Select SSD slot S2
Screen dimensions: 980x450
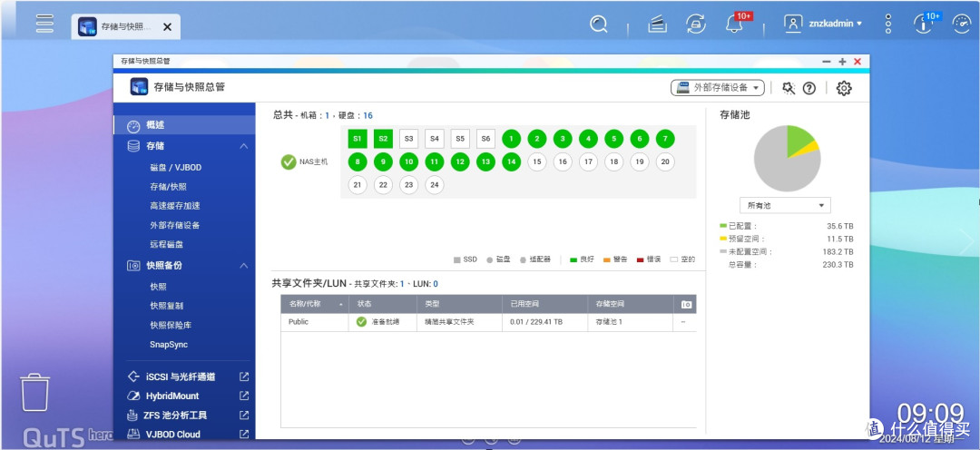pyautogui.click(x=383, y=139)
